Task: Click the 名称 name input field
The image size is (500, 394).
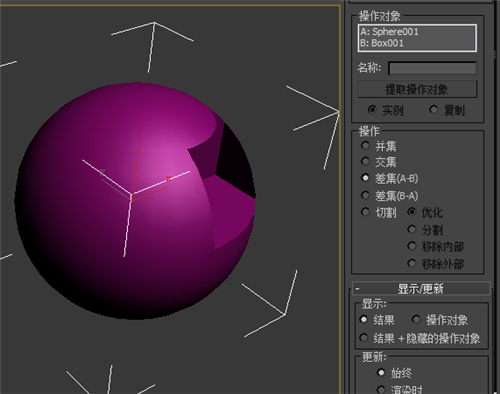Action: [x=432, y=68]
